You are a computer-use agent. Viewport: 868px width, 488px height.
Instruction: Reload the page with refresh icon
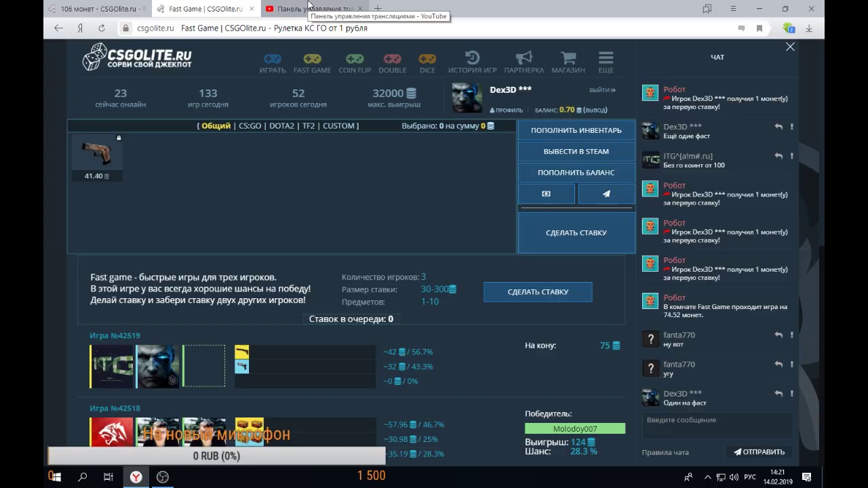click(101, 28)
